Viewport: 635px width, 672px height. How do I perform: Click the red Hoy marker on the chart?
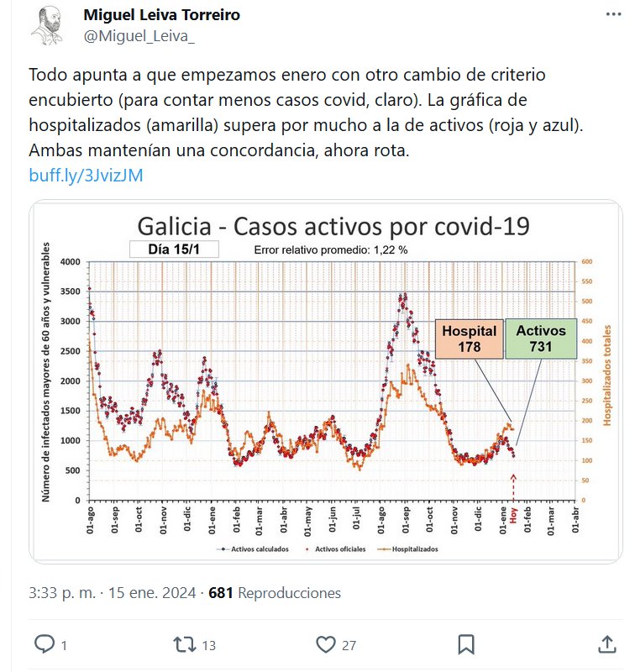(x=514, y=514)
